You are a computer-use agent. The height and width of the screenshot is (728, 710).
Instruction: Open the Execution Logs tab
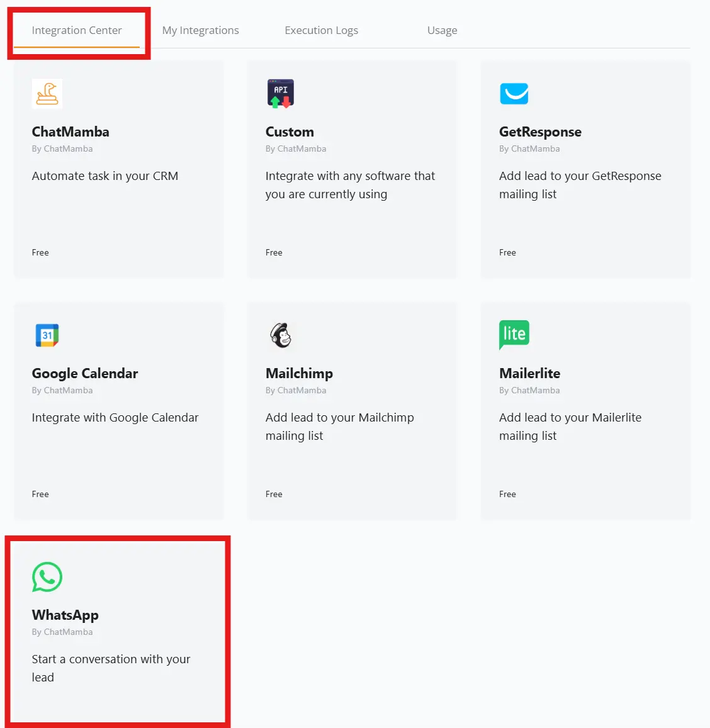[x=321, y=30]
